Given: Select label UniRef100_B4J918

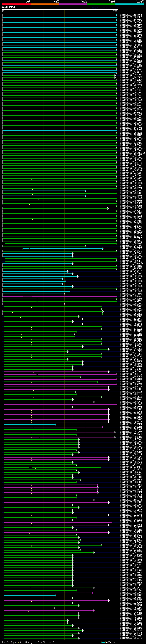Looking at the screenshot, I should pyautogui.click(x=131, y=72).
